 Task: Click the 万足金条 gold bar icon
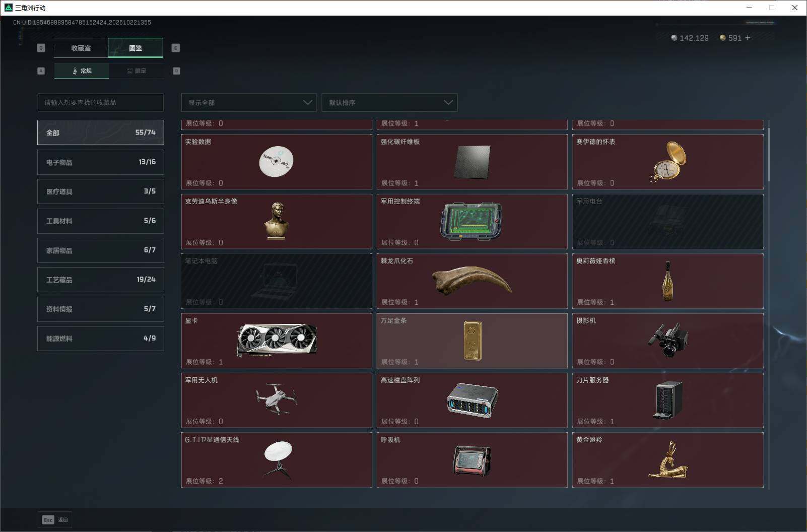click(473, 341)
